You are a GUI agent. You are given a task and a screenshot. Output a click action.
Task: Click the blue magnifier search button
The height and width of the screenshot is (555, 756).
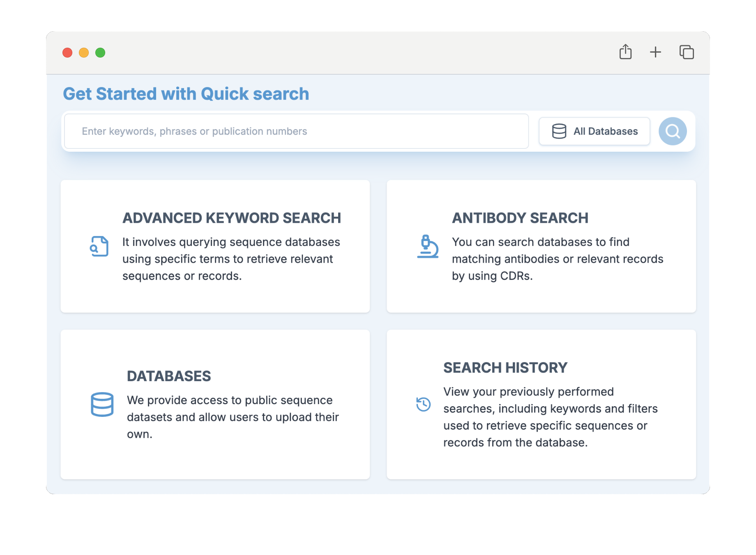pos(672,132)
